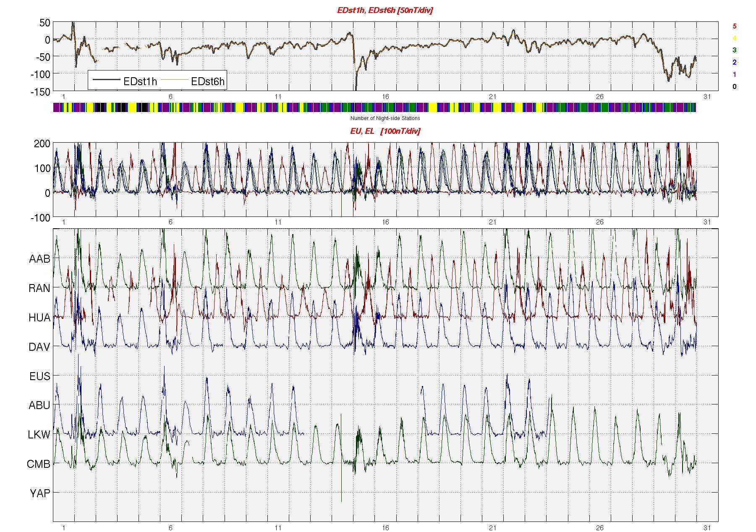The image size is (756, 532).
Task: Select the purple number 1 in color key
Action: point(734,75)
